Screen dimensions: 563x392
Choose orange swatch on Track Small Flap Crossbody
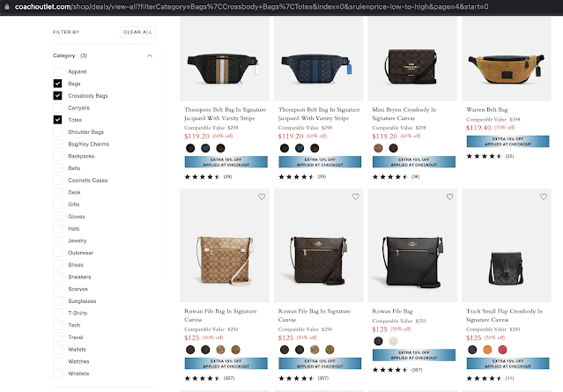pos(487,350)
